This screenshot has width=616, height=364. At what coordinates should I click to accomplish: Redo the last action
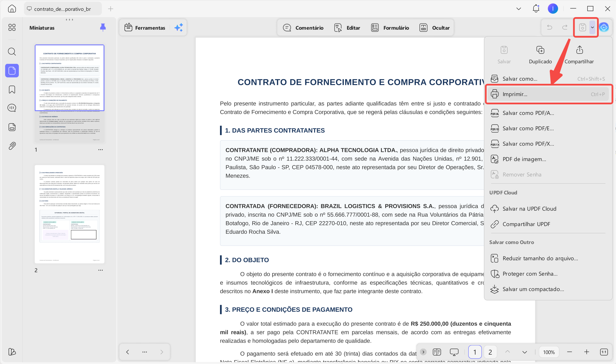click(565, 27)
